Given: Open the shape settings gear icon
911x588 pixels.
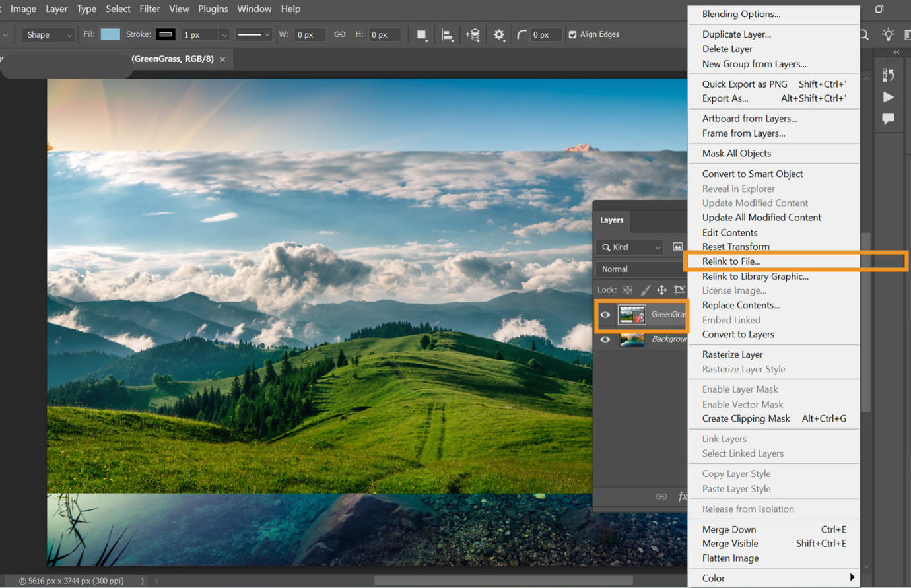Looking at the screenshot, I should 498,34.
